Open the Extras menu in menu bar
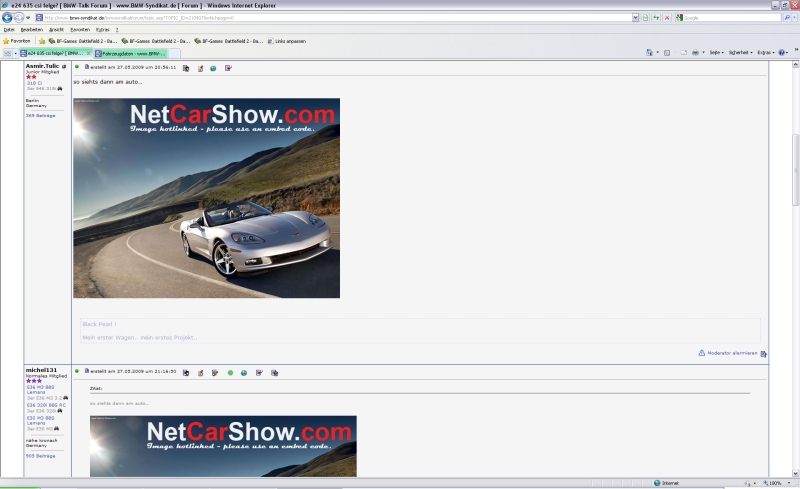800x489 pixels. (x=103, y=30)
